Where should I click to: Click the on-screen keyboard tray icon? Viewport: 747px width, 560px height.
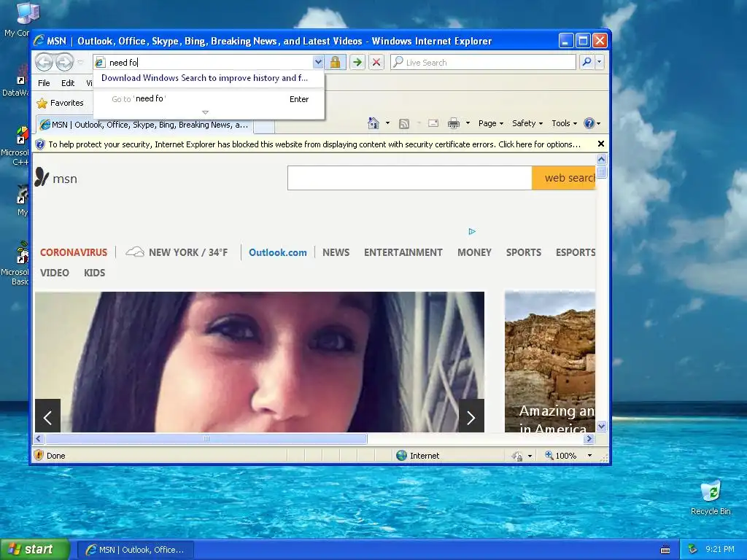pyautogui.click(x=665, y=550)
